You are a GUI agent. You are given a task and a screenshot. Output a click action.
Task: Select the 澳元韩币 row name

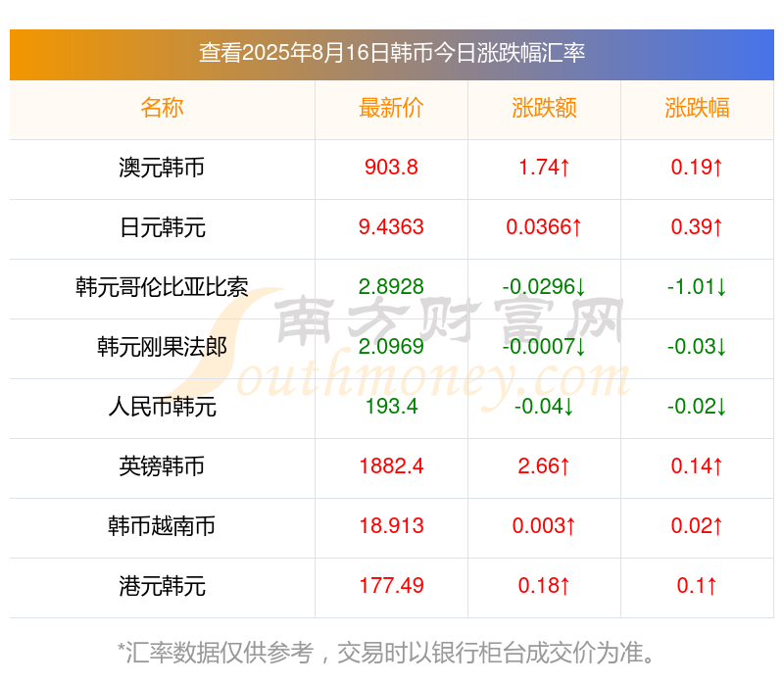[162, 168]
